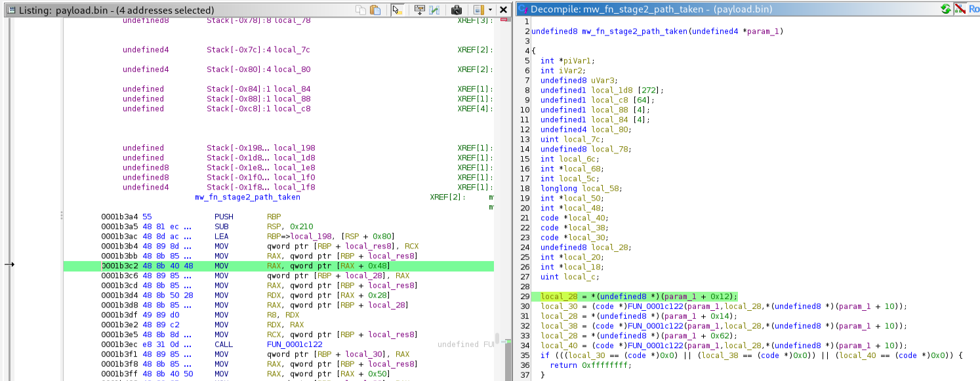Viewport: 980px width, 381px height.
Task: Click uint local_c declaration on line 27
Action: [569, 277]
